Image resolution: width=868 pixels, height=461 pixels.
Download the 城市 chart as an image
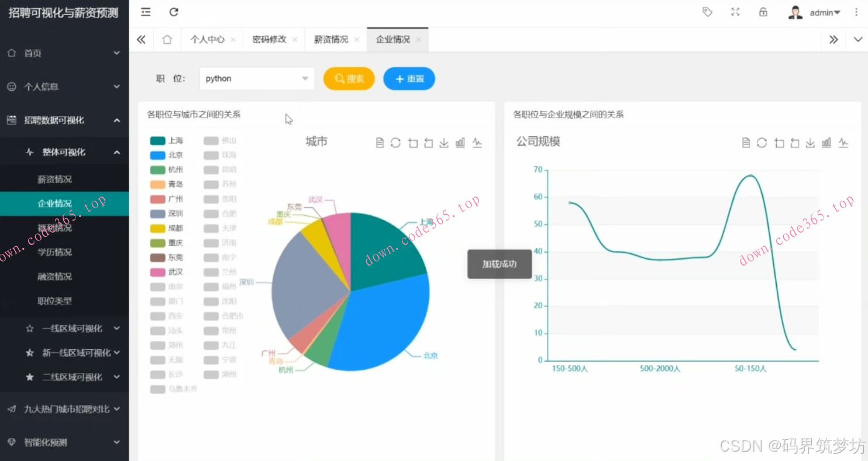click(x=444, y=143)
